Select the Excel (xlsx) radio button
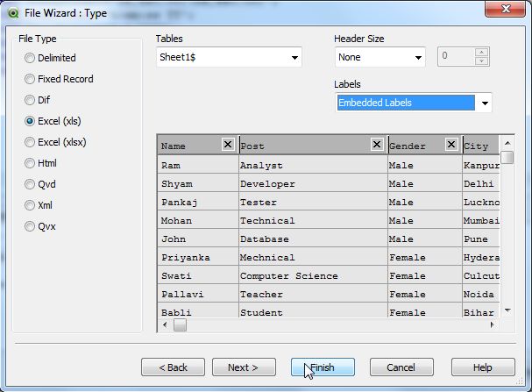Image resolution: width=532 pixels, height=392 pixels. click(x=30, y=142)
